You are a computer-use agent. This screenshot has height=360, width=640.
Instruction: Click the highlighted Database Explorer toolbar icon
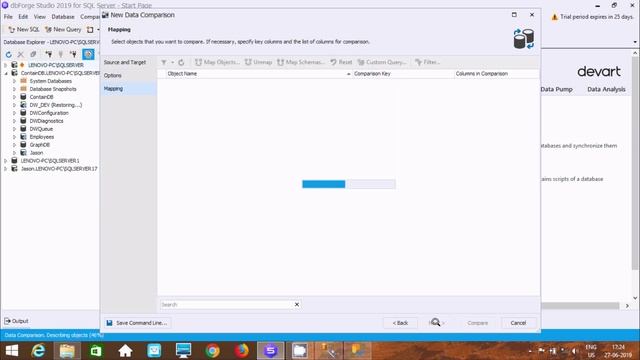pos(88,54)
